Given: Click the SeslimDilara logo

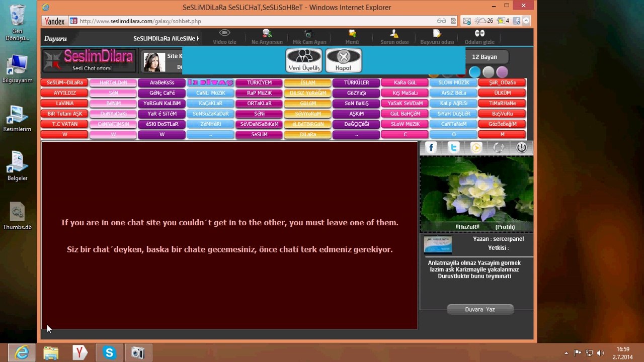Looking at the screenshot, I should [89, 60].
